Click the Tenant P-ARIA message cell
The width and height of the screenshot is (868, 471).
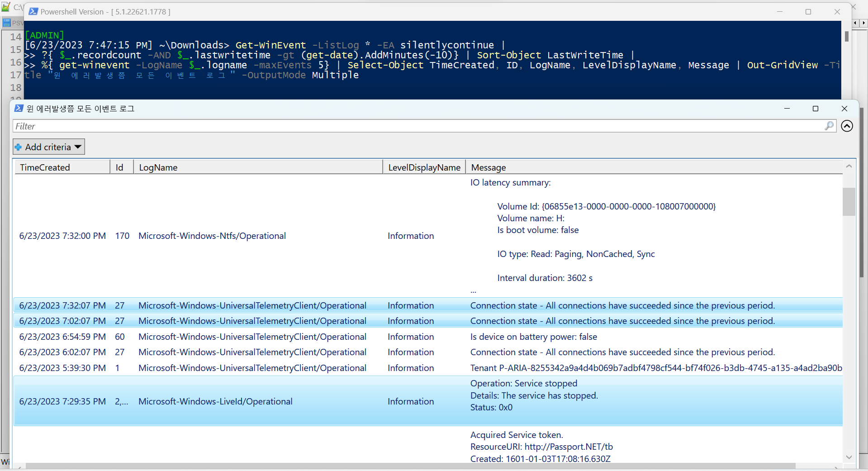656,368
